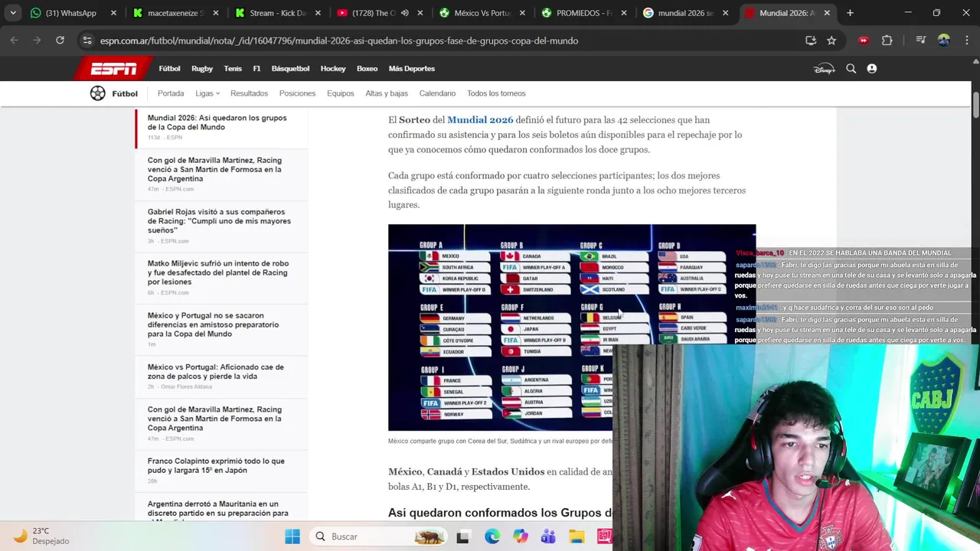
Task: Open the browser extensions puzzle icon
Action: [887, 41]
